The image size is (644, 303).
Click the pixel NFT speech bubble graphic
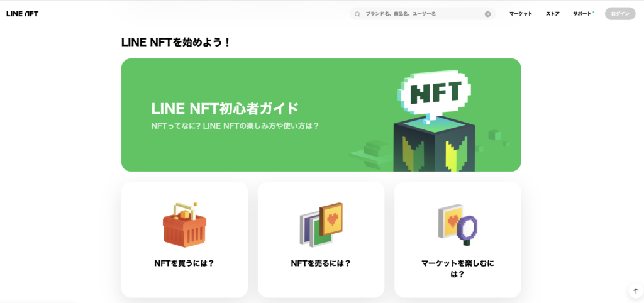coord(435,94)
